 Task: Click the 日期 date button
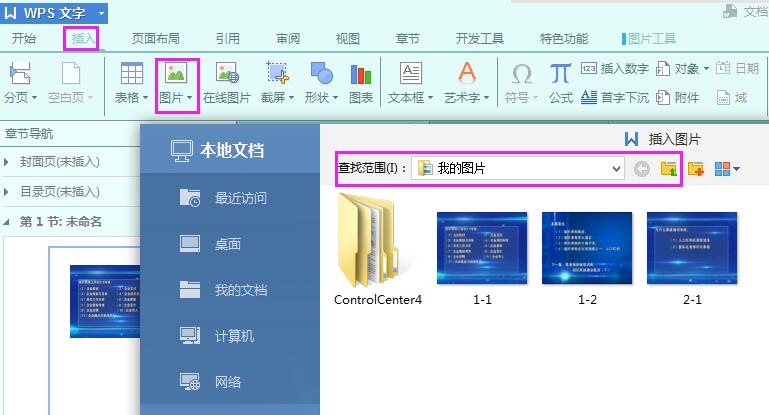point(738,69)
